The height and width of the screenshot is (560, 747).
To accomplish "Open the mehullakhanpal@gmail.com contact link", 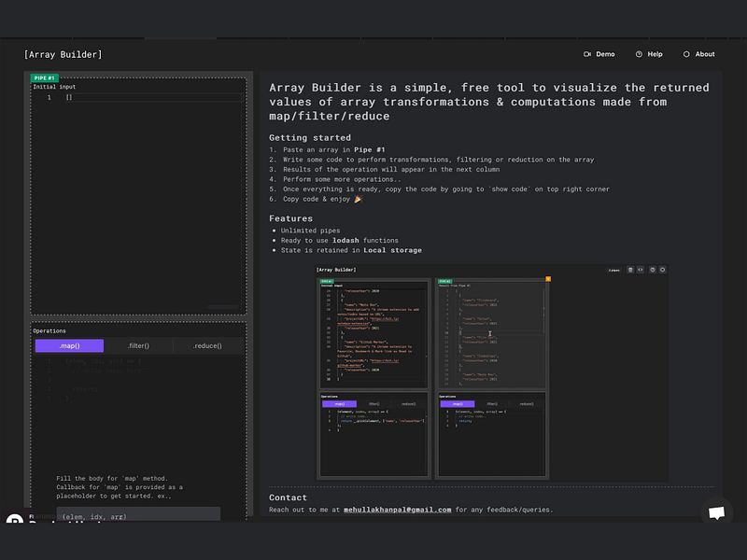I will 401,510.
